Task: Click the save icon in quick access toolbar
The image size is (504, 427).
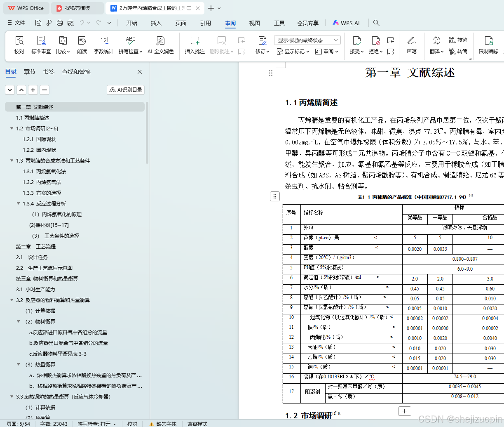Action: (x=38, y=23)
